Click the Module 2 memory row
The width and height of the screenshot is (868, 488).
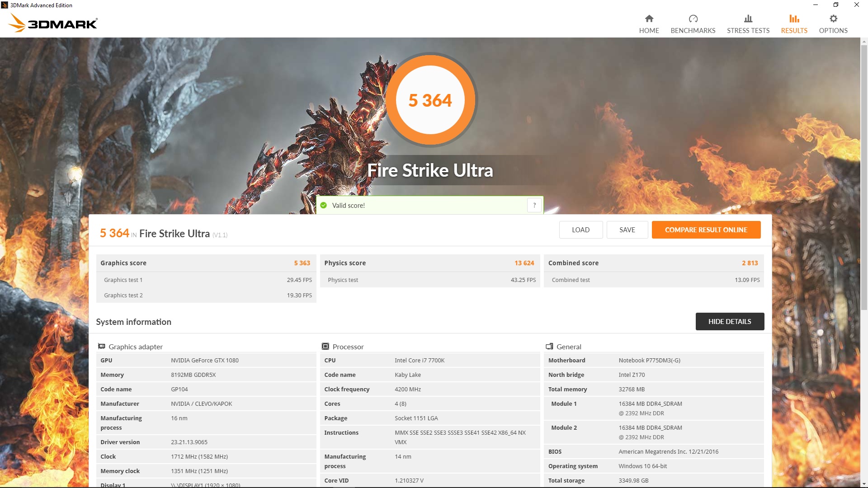[x=654, y=432]
